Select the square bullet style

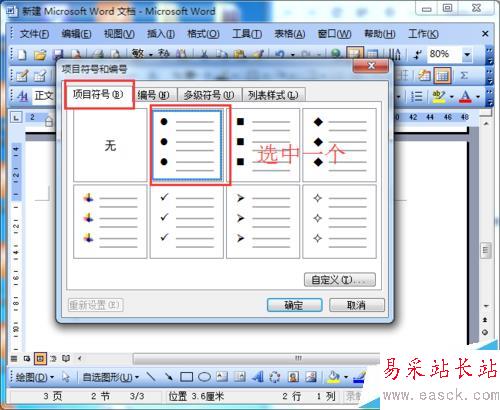pos(263,145)
